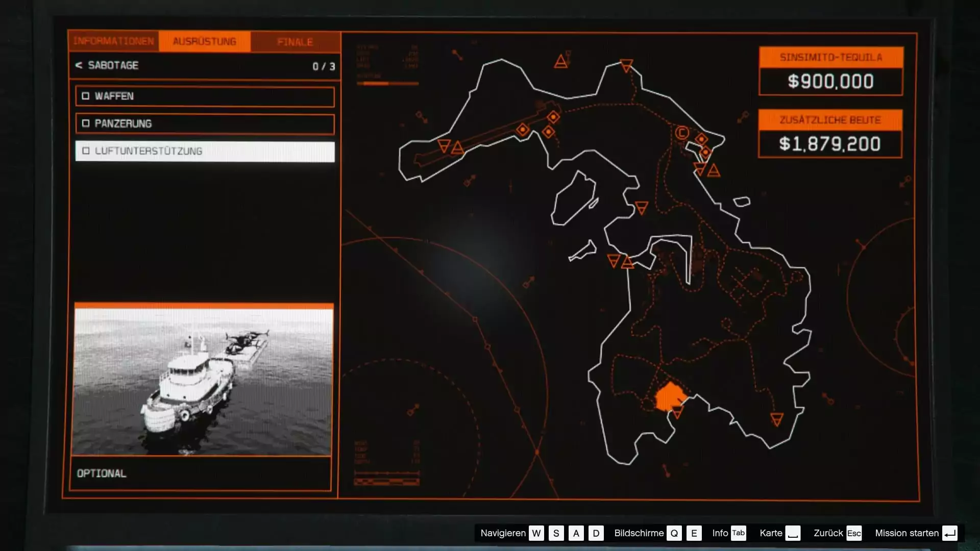Check the Waffen checkbox
Image resolution: width=980 pixels, height=551 pixels.
click(x=86, y=96)
